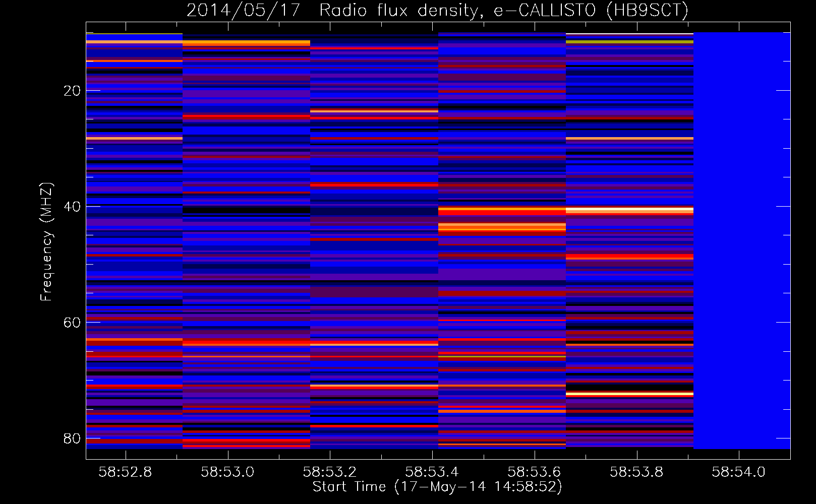Click the time tick label '58:52.8'
The width and height of the screenshot is (816, 504).
(125, 472)
